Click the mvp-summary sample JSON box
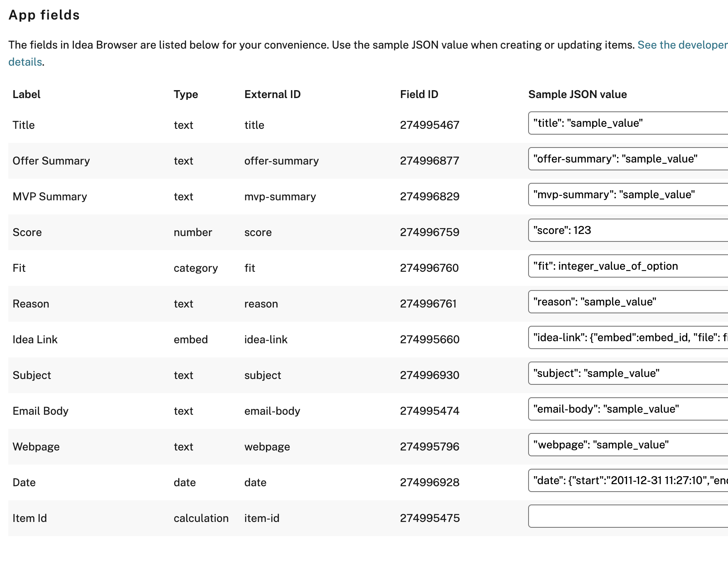The height and width of the screenshot is (566, 728). click(627, 194)
